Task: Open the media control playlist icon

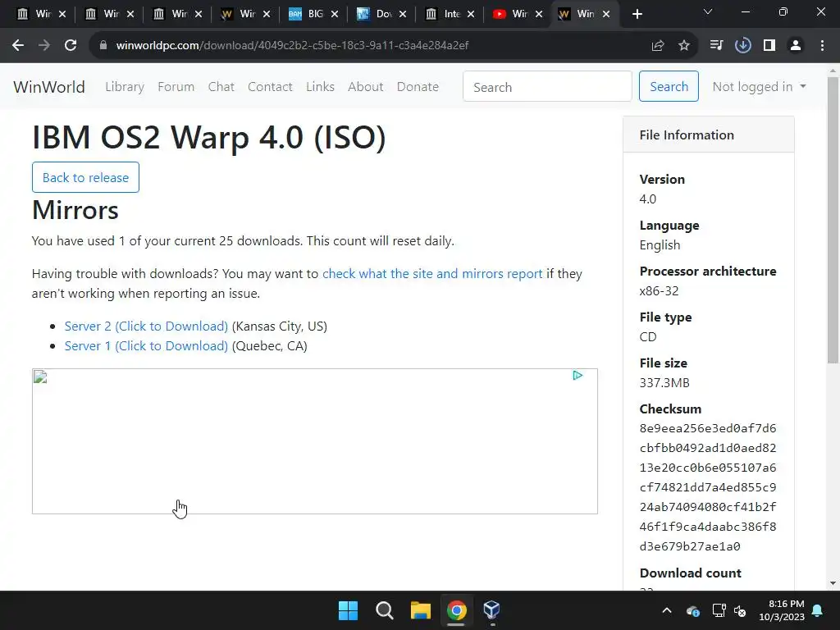Action: tap(716, 46)
